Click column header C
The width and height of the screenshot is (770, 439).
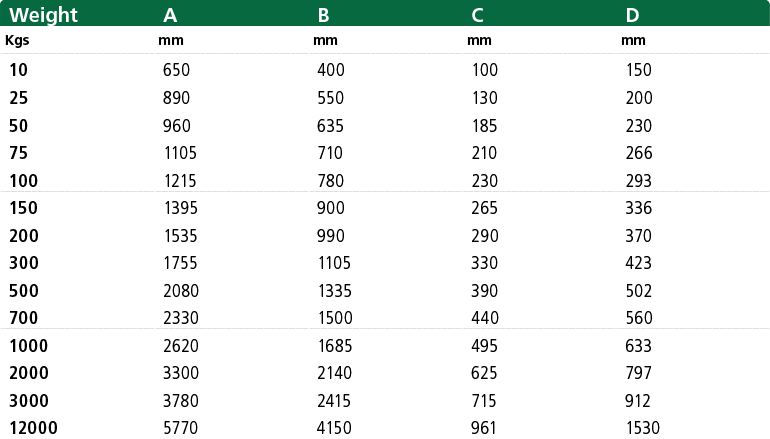[x=478, y=15]
